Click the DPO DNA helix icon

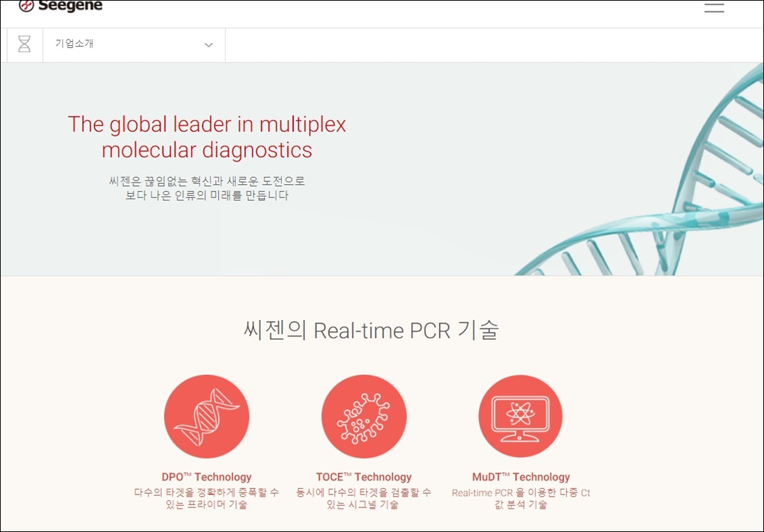tap(206, 417)
